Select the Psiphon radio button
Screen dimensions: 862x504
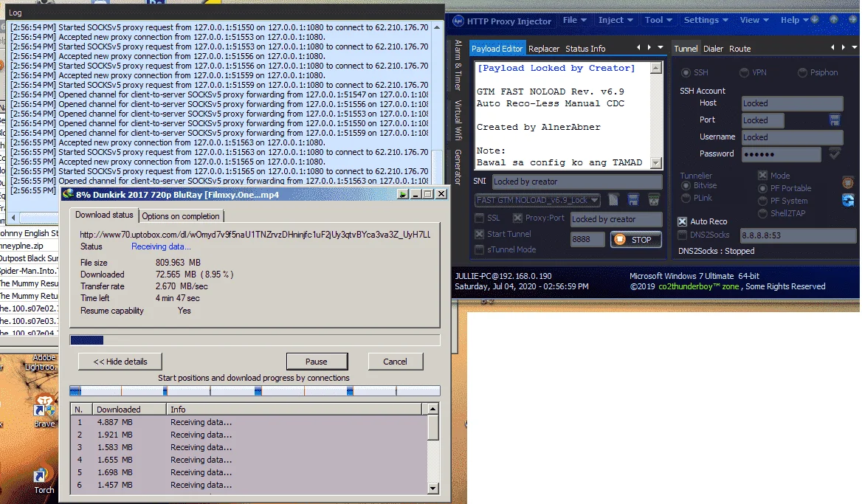[802, 72]
